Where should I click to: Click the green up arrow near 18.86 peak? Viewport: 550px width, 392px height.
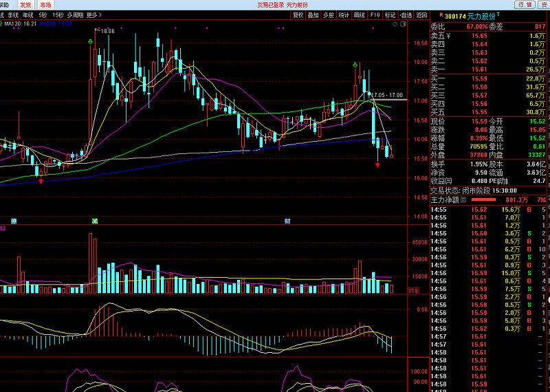91,43
